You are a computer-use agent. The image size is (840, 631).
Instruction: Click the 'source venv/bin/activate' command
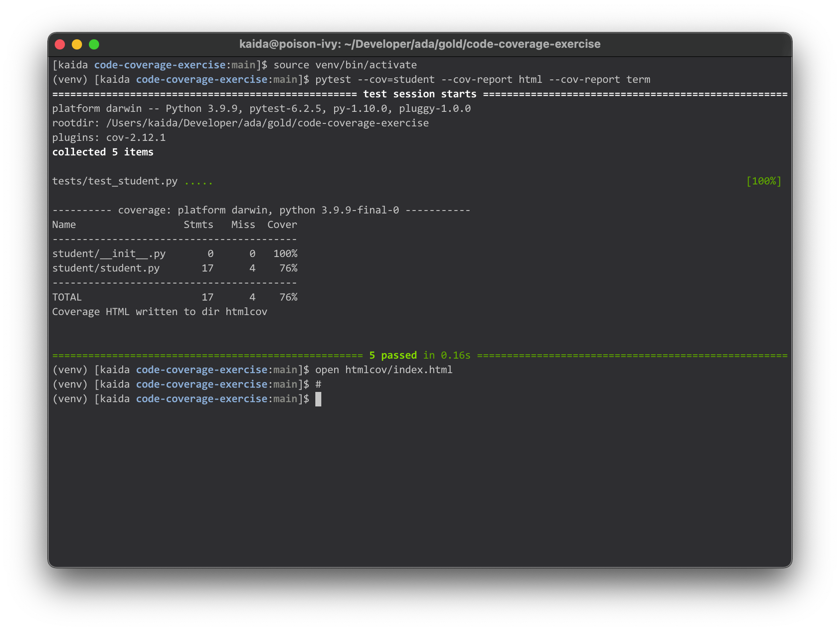click(x=345, y=65)
